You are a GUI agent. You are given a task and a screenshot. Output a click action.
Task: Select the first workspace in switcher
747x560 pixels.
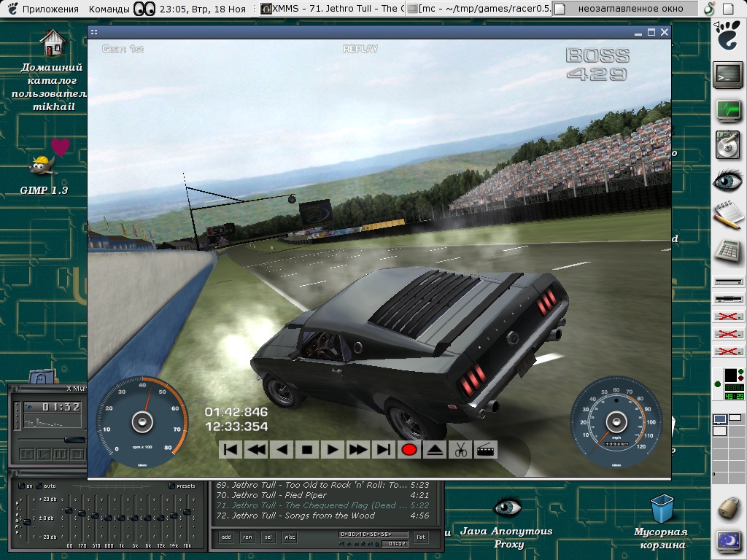point(719,419)
